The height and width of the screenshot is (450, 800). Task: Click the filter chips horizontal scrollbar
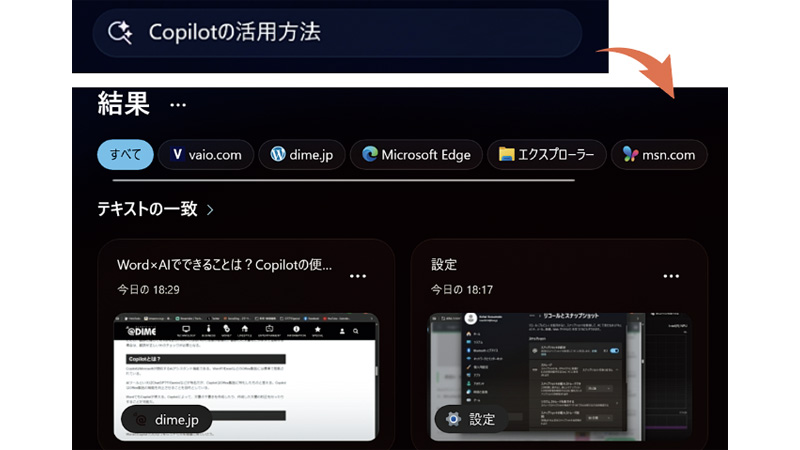pyautogui.click(x=343, y=180)
